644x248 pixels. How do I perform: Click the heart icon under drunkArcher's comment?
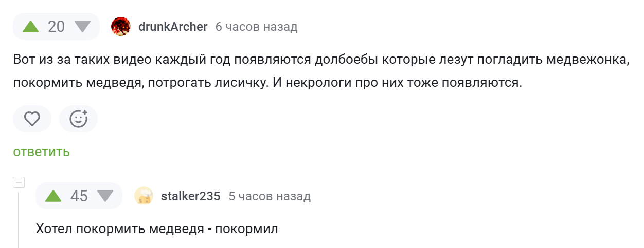coord(32,119)
